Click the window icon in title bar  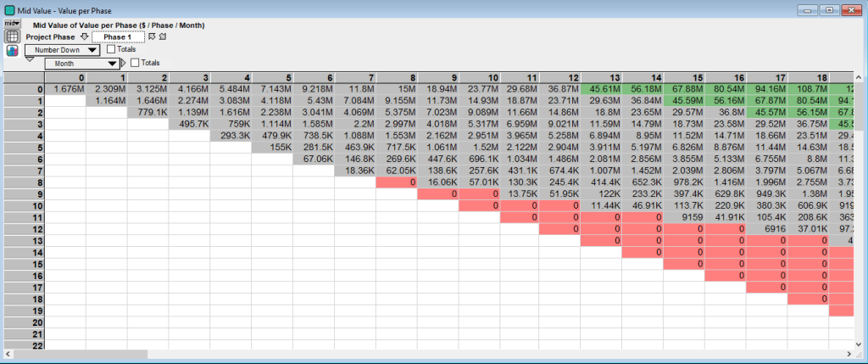(x=8, y=8)
